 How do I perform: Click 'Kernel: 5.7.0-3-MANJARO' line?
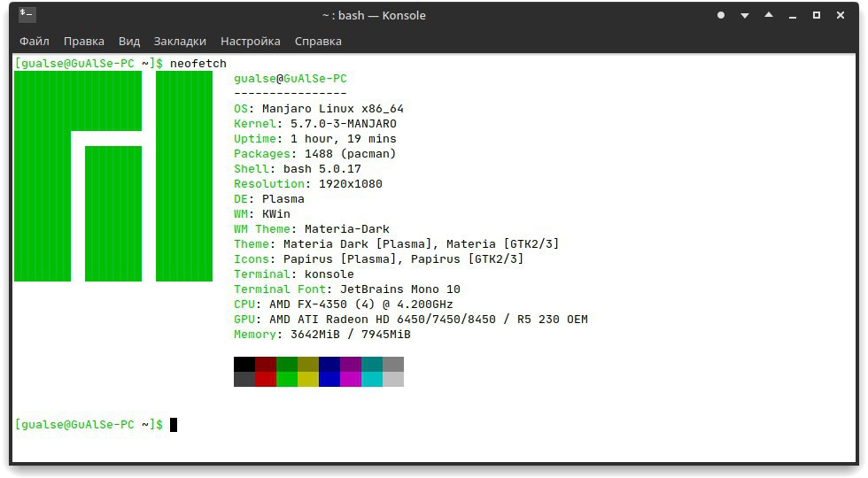coord(315,123)
